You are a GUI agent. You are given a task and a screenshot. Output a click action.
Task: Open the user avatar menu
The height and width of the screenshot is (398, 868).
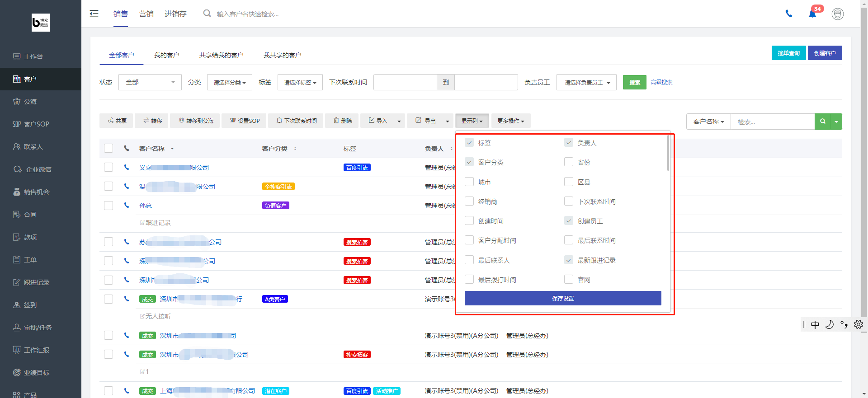[838, 14]
